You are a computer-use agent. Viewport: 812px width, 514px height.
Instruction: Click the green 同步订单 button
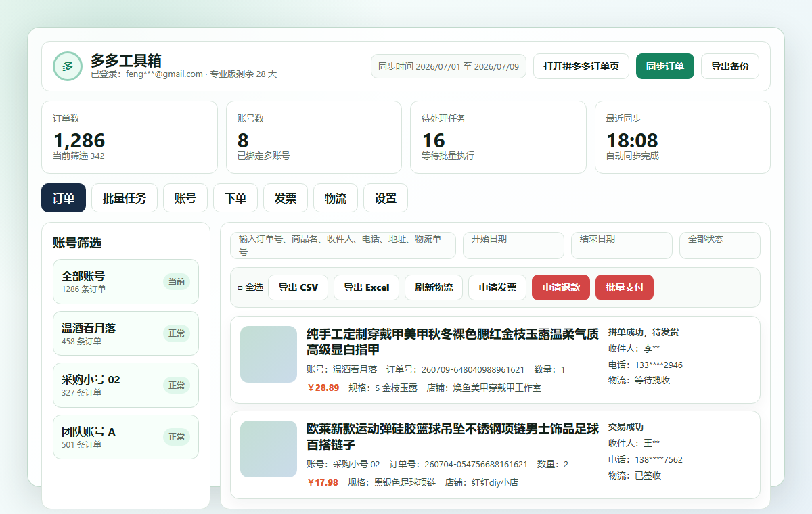[x=665, y=66]
